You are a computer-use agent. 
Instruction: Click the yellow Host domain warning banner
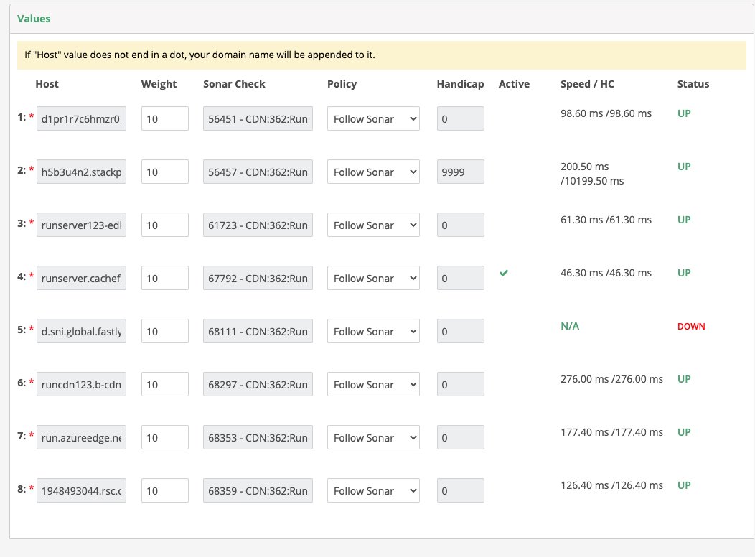pyautogui.click(x=377, y=55)
